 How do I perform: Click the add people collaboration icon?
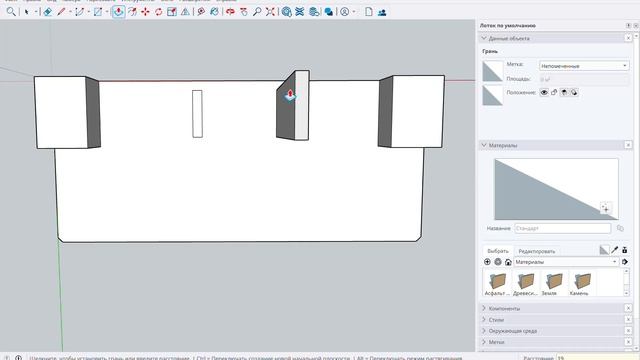(x=382, y=12)
